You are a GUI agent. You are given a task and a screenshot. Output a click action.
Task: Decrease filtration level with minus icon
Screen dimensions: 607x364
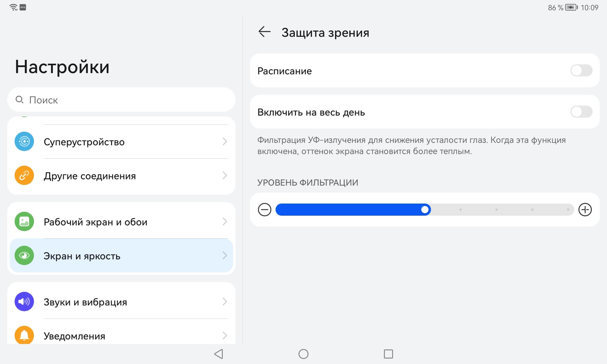point(265,210)
